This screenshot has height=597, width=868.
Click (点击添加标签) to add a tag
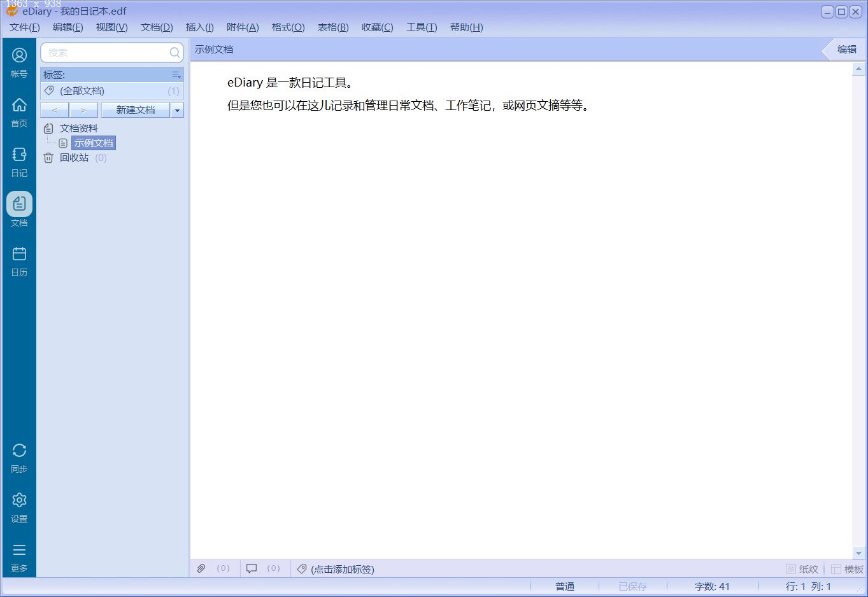pos(343,569)
